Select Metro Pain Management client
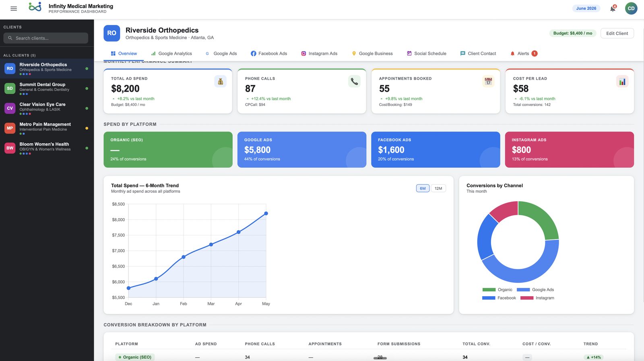Image resolution: width=644 pixels, height=361 pixels. (x=47, y=128)
